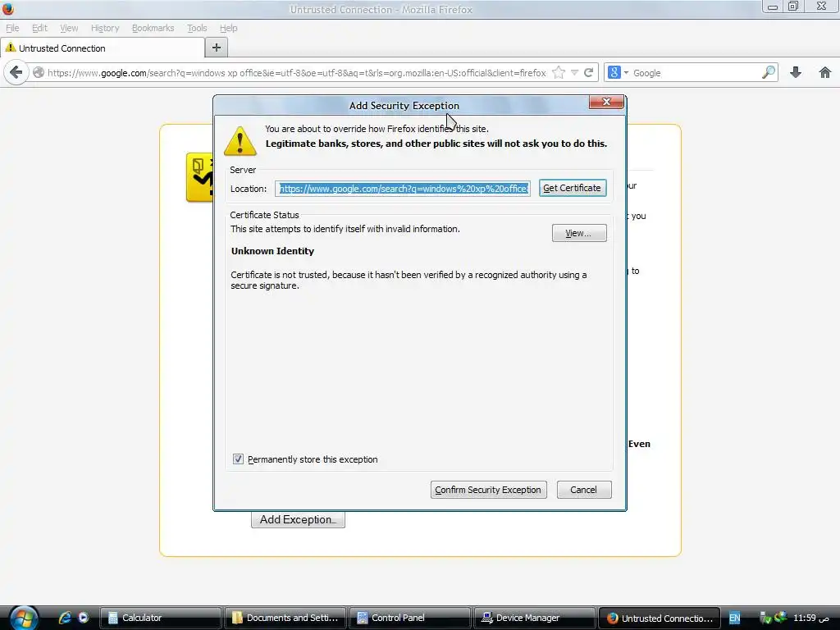Go to the Home page icon
This screenshot has width=840, height=630.
coord(825,72)
